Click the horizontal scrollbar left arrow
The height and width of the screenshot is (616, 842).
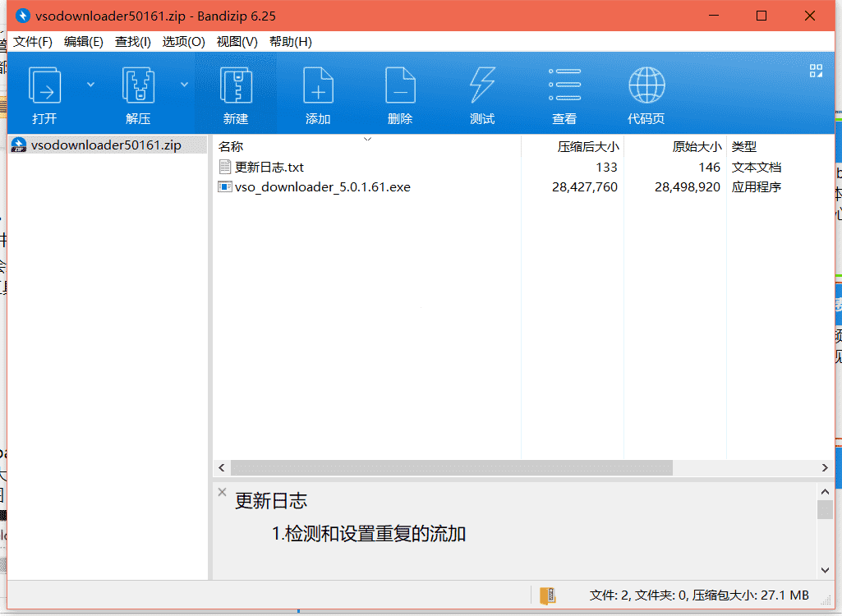click(222, 468)
